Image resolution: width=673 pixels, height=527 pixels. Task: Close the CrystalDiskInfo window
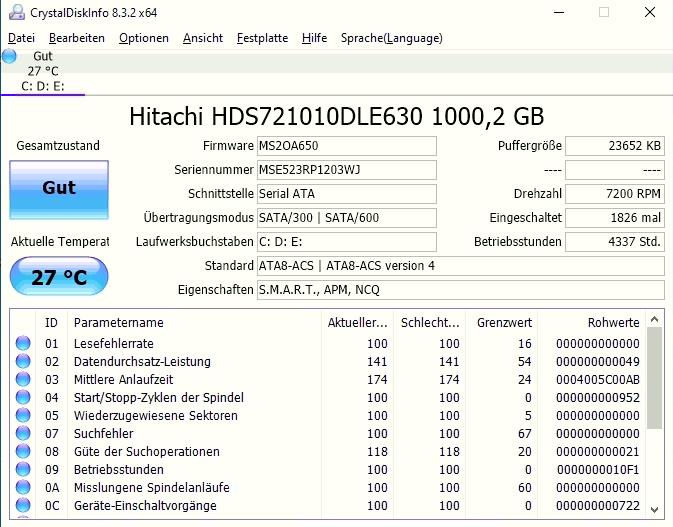650,12
